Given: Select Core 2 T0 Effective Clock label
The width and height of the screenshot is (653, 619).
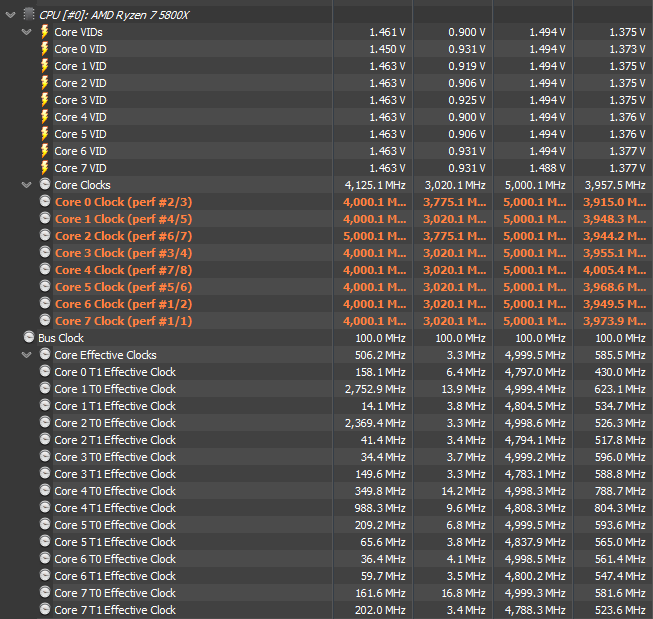Looking at the screenshot, I should click(x=115, y=423).
